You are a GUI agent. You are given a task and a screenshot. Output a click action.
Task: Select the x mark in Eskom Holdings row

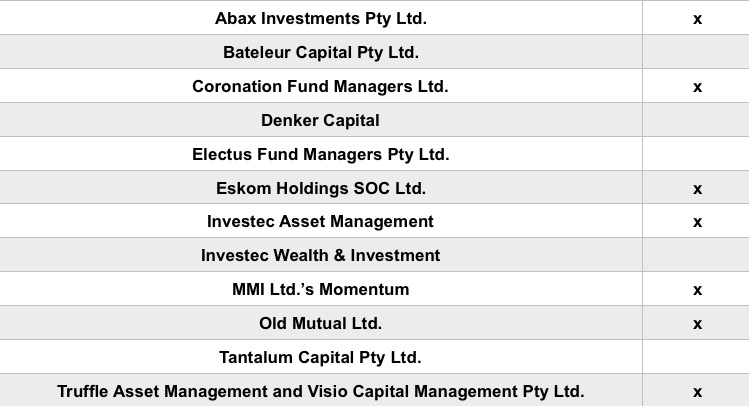(x=697, y=189)
